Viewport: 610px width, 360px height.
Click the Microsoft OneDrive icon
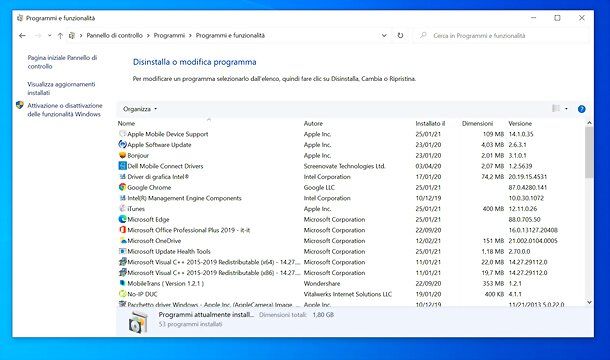tap(123, 241)
